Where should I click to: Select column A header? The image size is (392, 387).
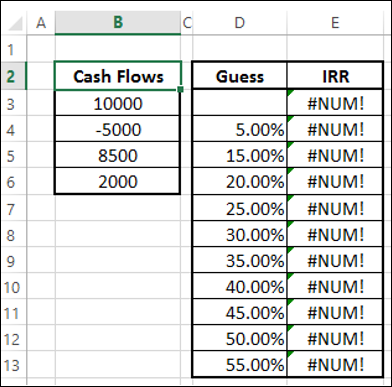point(41,23)
